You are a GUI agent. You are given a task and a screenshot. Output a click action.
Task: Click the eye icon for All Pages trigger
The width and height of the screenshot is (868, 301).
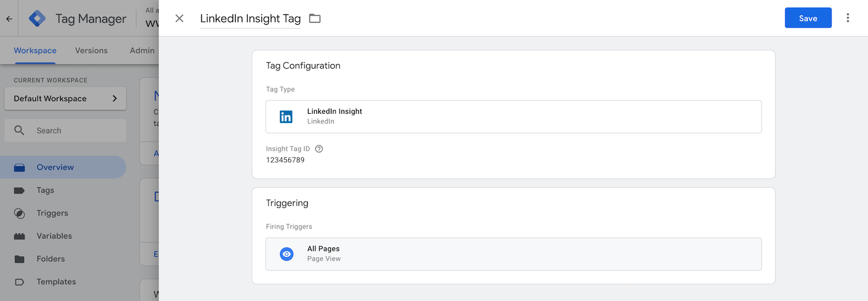[286, 254]
